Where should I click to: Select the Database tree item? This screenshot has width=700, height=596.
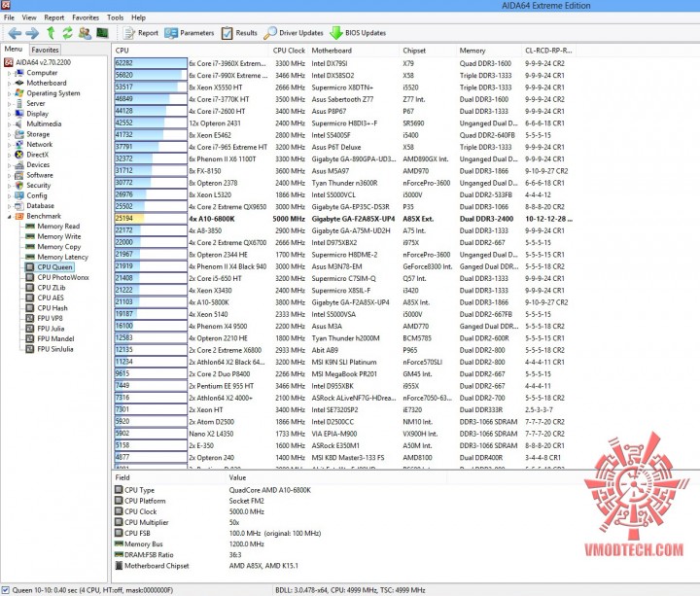click(x=35, y=206)
